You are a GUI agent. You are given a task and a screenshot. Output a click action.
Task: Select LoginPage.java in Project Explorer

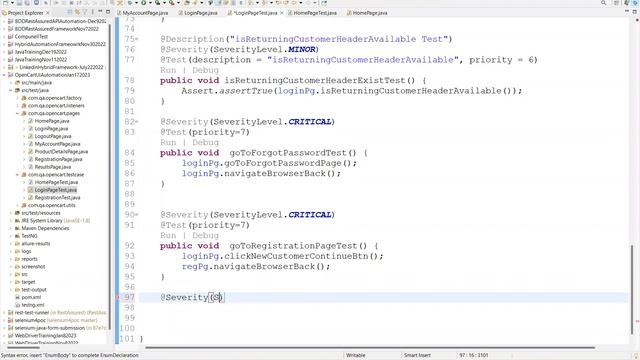[x=51, y=129]
